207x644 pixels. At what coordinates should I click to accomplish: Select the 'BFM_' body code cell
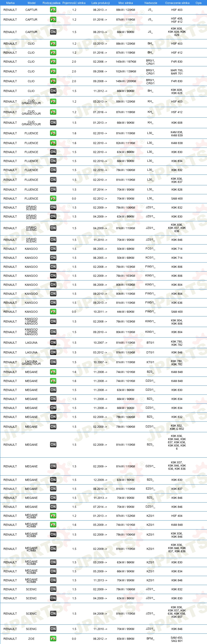click(x=150, y=639)
